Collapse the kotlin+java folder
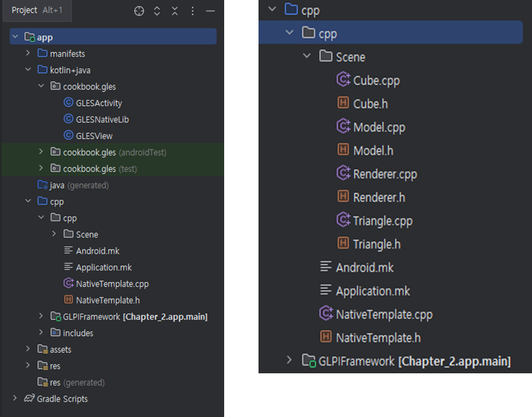Screen dimensions: 532x417 tap(28, 69)
